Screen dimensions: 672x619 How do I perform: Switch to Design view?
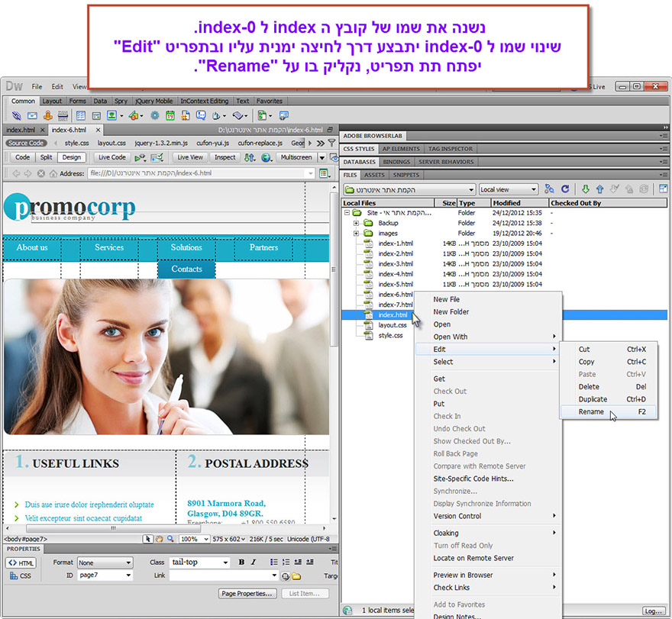(72, 157)
